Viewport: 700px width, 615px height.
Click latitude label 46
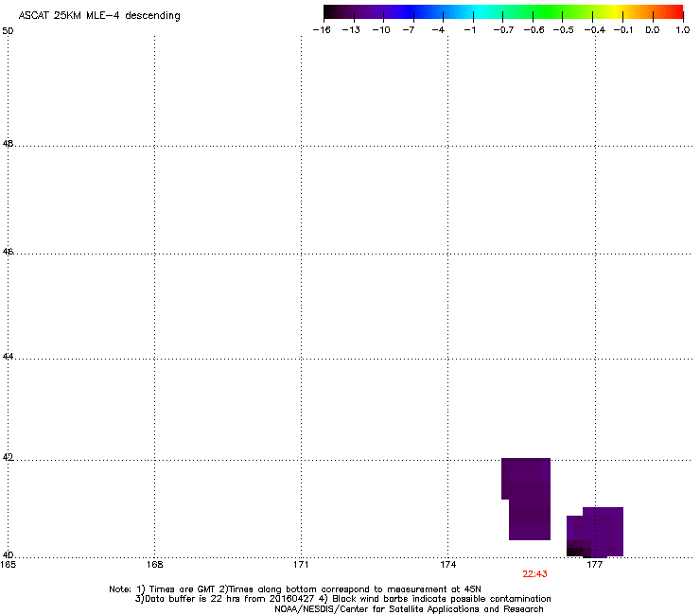8,252
